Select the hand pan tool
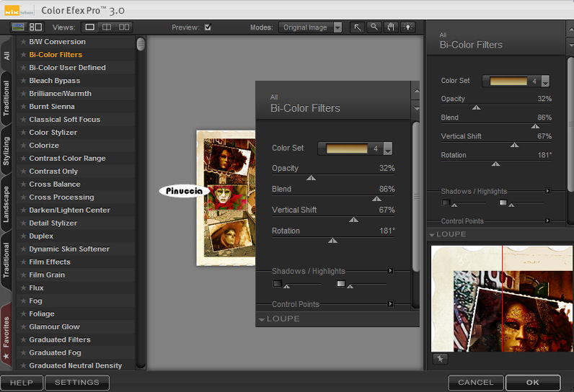 tap(391, 27)
